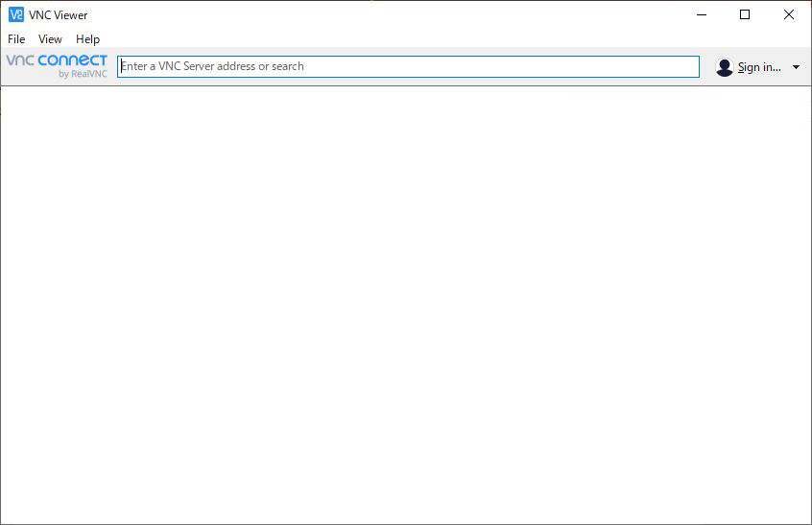Screen dimensions: 812x525
Task: Click the gray 'VNC' letters in the logo
Action: click(x=20, y=60)
